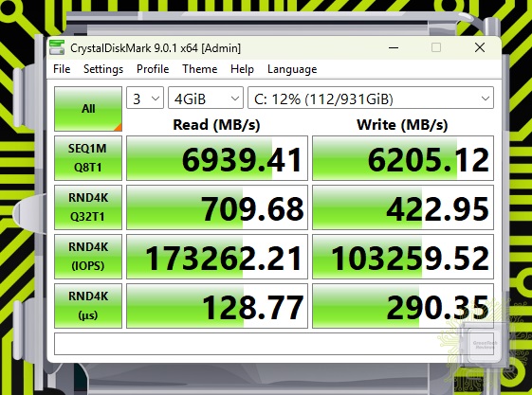Open the Profile menu

point(153,69)
